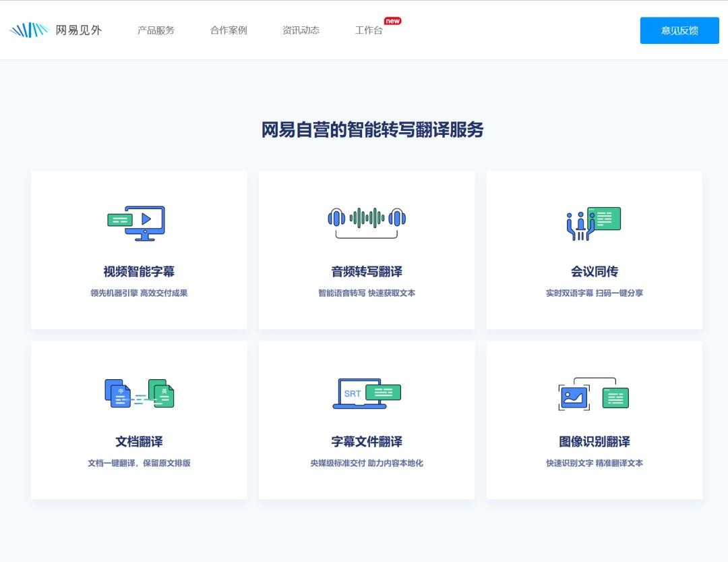Click the red new badge icon
The width and height of the screenshot is (728, 562).
392,21
